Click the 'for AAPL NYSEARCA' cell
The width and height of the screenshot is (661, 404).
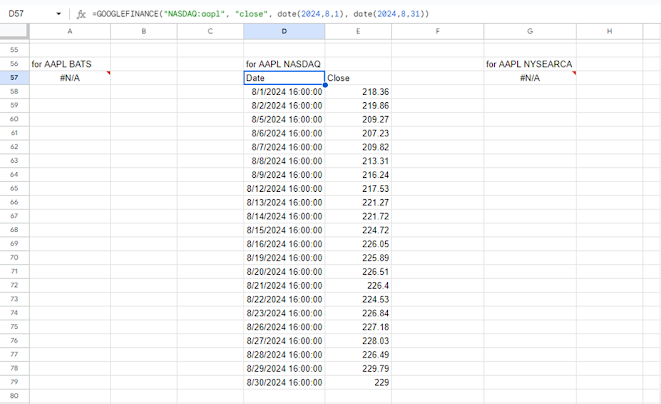(530, 64)
